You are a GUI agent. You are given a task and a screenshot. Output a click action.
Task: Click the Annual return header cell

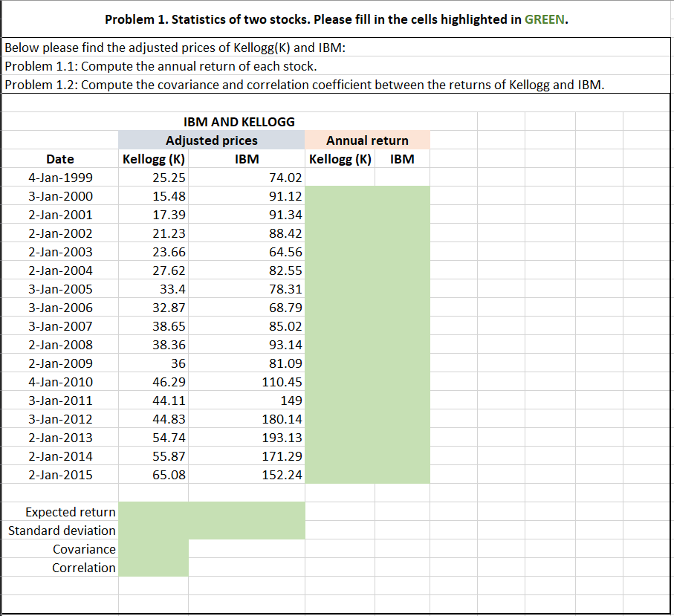368,140
